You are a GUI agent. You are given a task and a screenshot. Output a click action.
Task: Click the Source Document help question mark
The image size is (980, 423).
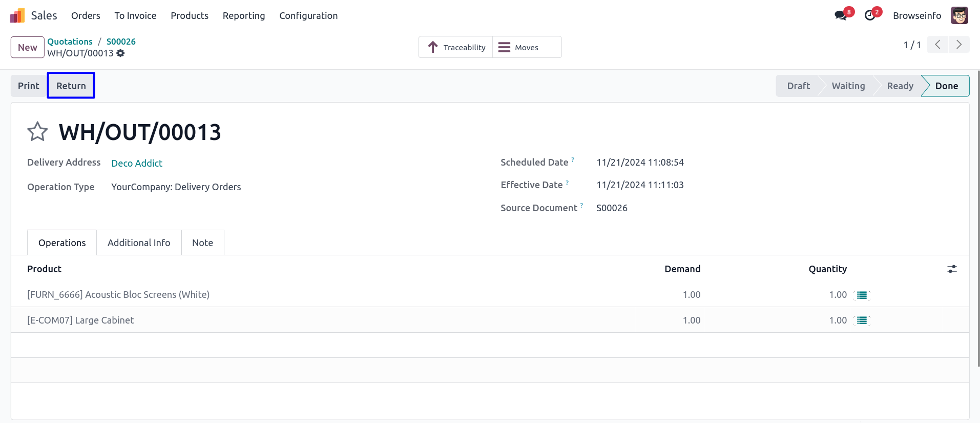point(581,205)
